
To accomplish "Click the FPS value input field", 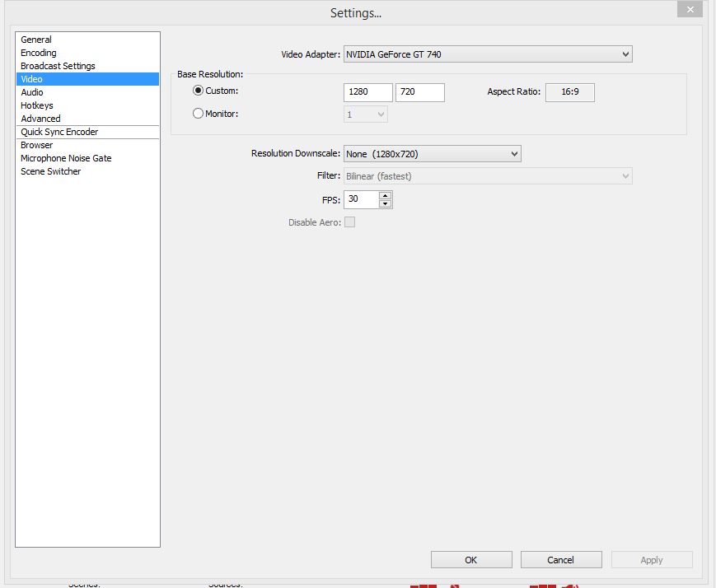I will (x=361, y=199).
